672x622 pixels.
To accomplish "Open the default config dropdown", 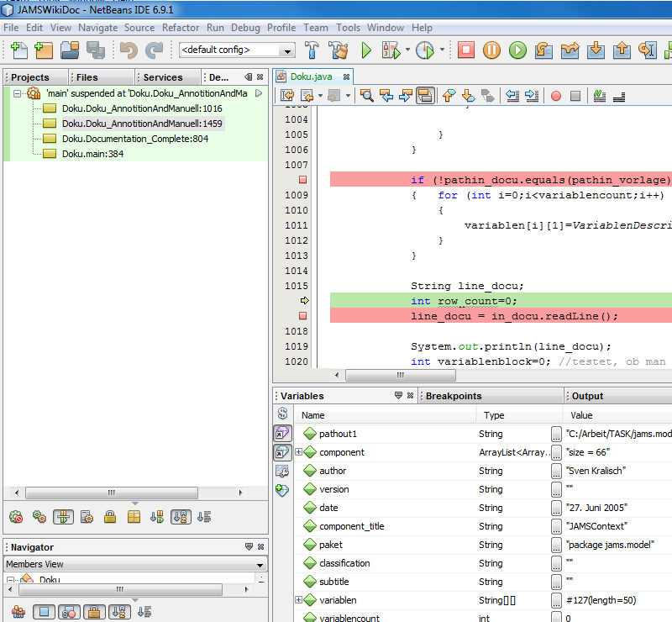I will tap(288, 50).
